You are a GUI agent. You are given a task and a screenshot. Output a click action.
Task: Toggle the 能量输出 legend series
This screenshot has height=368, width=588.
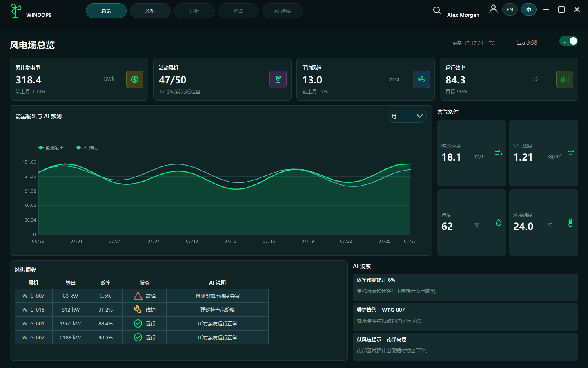click(51, 148)
